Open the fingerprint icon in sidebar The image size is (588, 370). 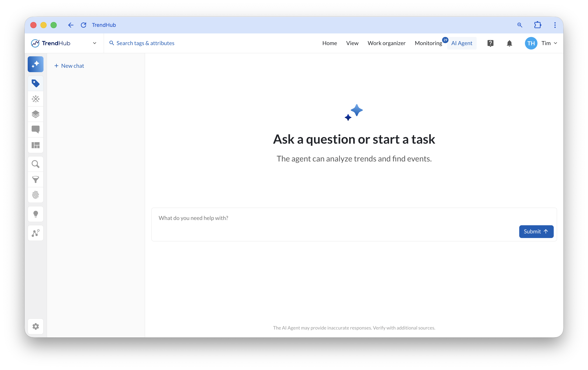tap(35, 195)
